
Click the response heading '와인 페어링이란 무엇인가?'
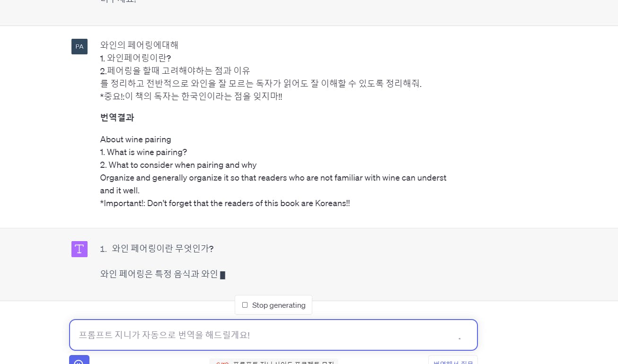pyautogui.click(x=163, y=248)
